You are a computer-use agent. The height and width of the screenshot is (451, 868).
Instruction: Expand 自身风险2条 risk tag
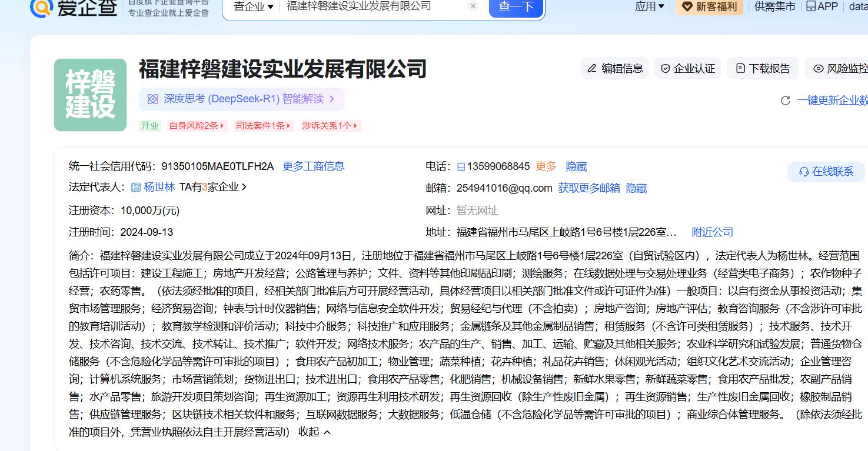tap(197, 126)
